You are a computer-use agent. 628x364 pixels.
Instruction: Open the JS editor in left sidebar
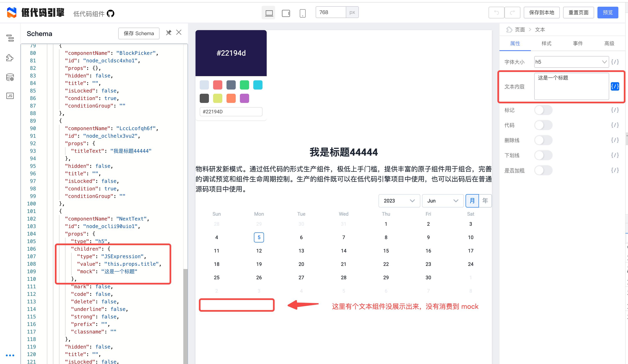10,96
